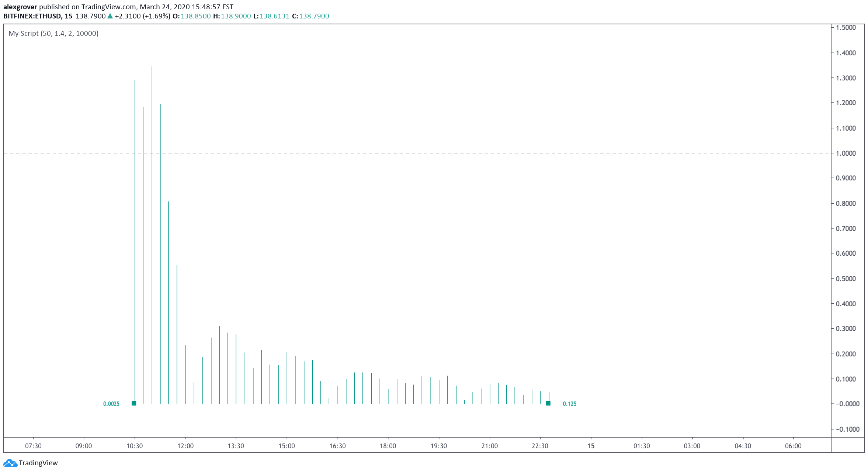The height and width of the screenshot is (473, 868).
Task: Click the 01:30 time axis label
Action: point(642,446)
